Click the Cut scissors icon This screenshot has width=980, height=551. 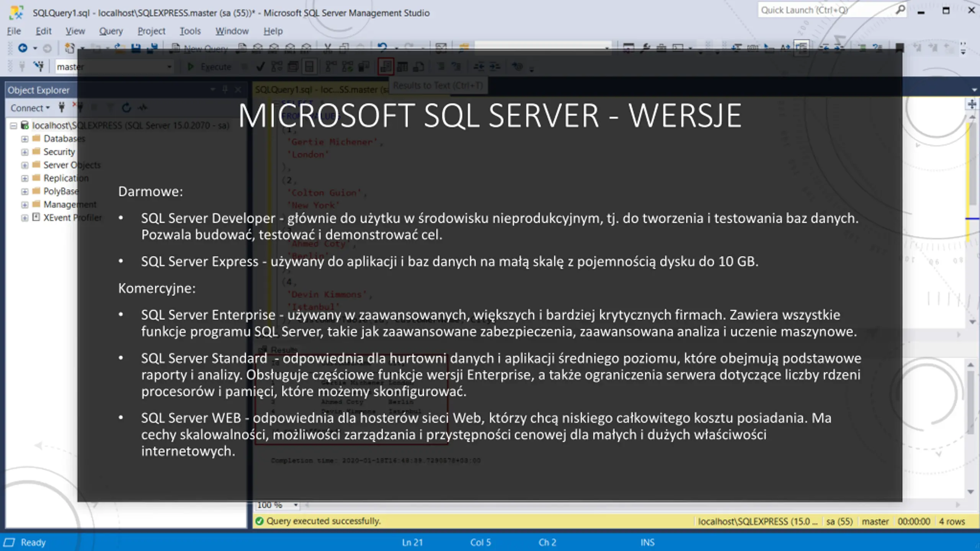328,48
